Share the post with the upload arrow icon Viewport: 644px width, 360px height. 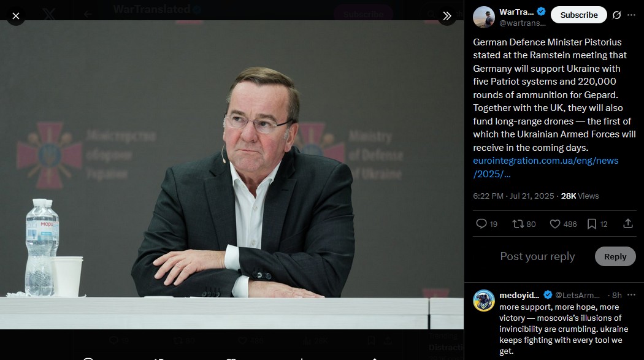(x=627, y=224)
